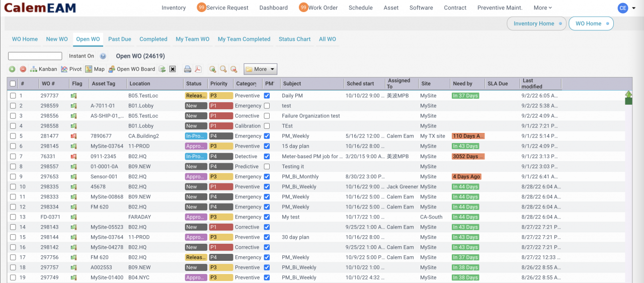The height and width of the screenshot is (283, 644).
Task: Toggle the select-all checkbox in table header
Action: (13, 84)
